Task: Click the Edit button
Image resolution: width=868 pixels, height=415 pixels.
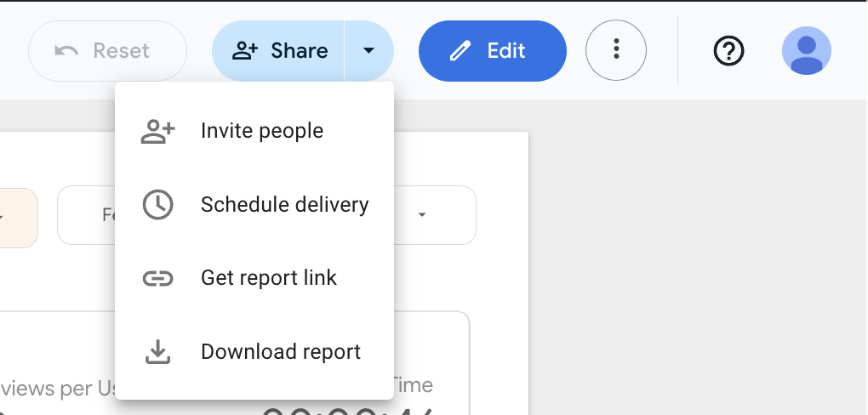Action: pos(493,51)
